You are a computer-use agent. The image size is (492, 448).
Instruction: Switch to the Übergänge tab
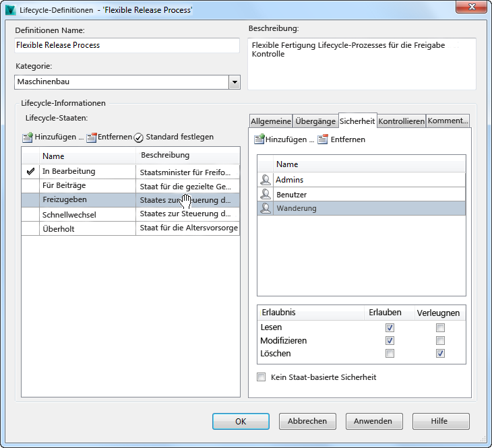[x=315, y=121]
